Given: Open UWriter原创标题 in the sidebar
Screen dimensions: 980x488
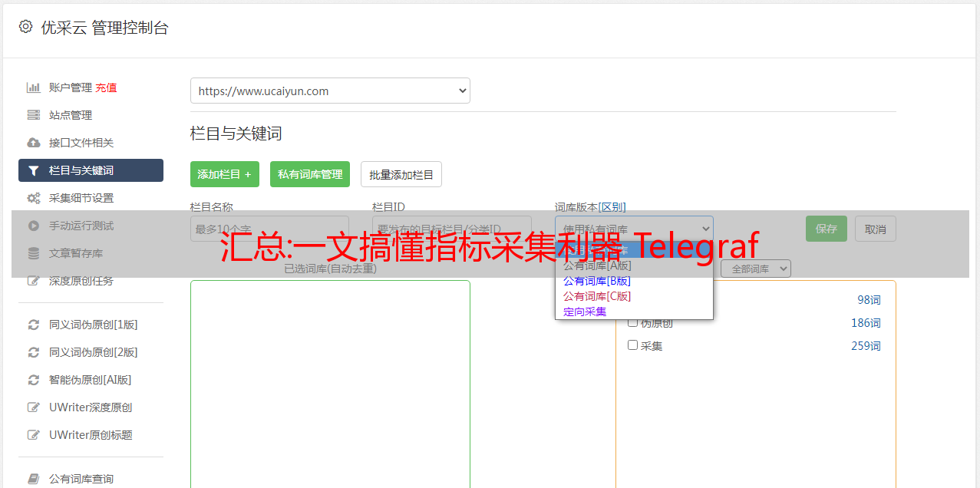Looking at the screenshot, I should (91, 435).
